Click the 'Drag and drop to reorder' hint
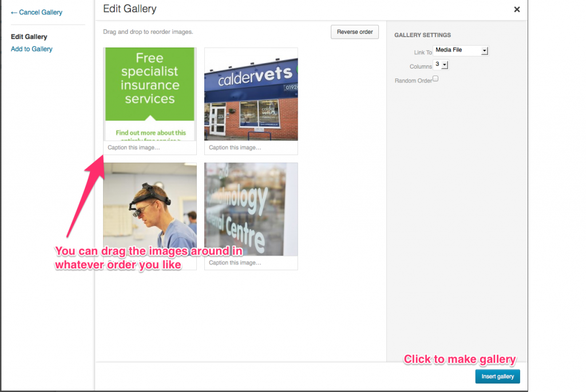The height and width of the screenshot is (392, 586). (148, 32)
